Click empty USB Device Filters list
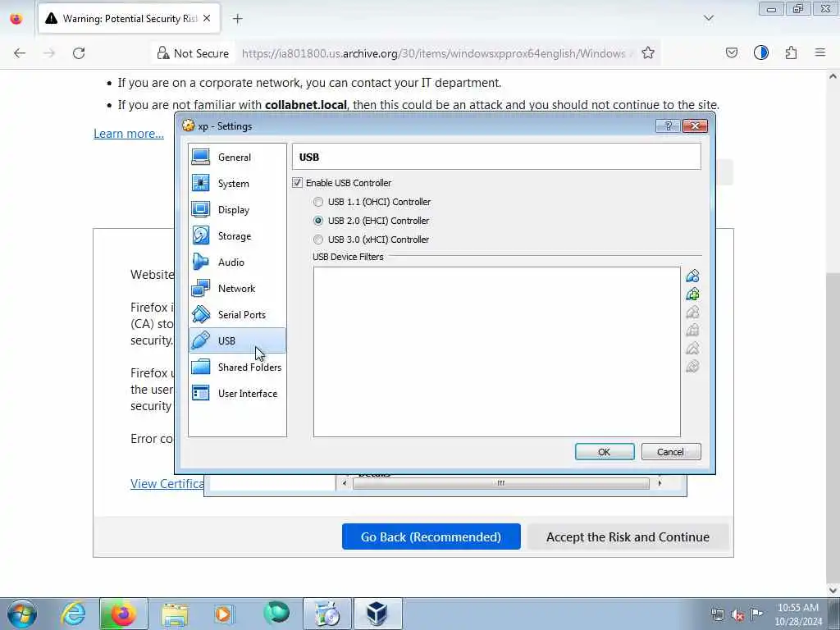This screenshot has width=840, height=630. tap(496, 352)
